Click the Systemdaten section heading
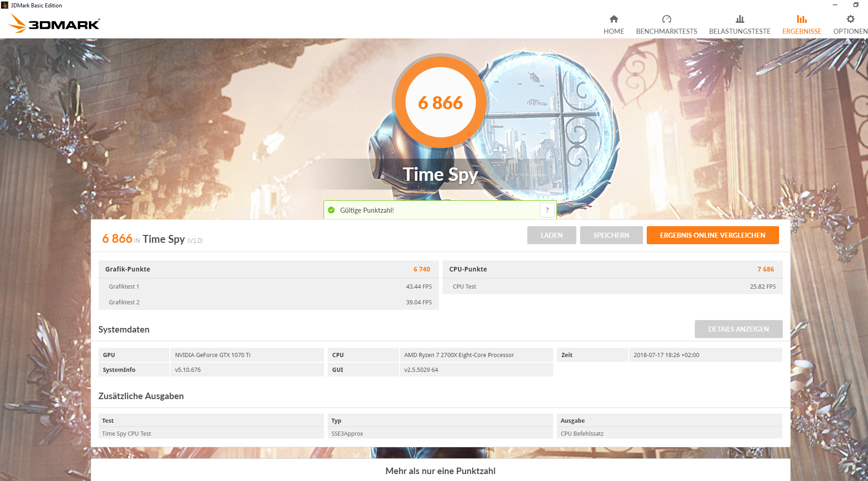 [x=124, y=329]
